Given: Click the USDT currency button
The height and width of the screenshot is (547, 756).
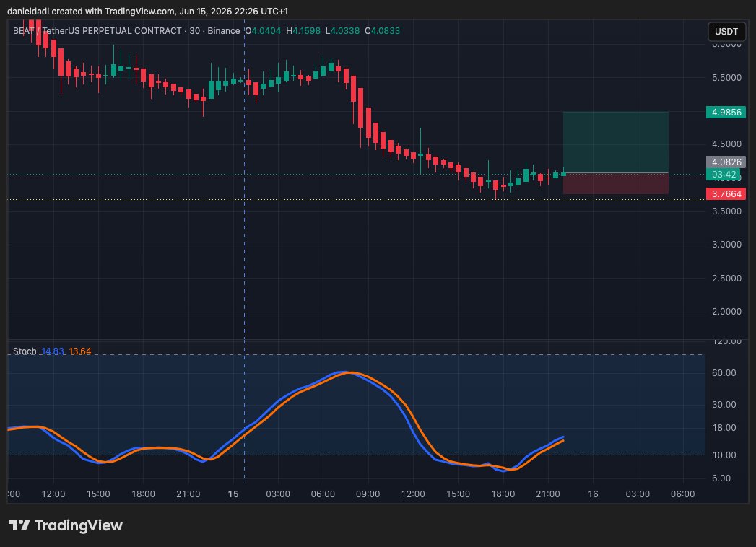Looking at the screenshot, I should click(726, 31).
